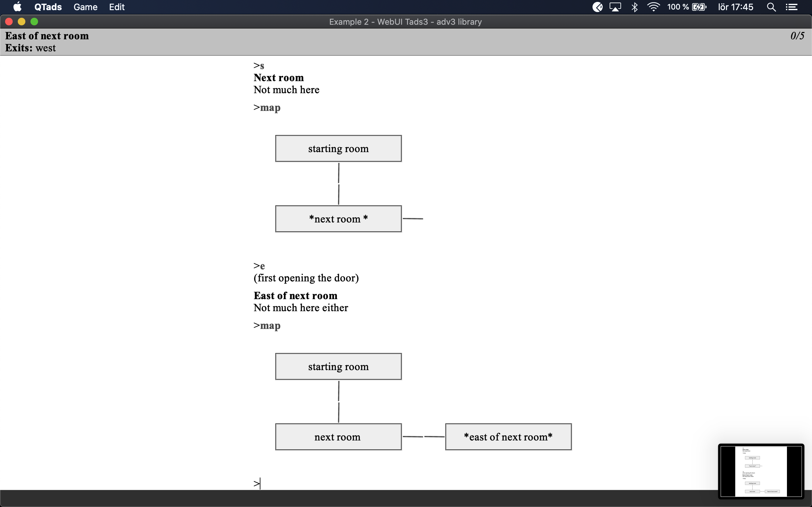
Task: Open Notification Center list icon
Action: tap(791, 7)
